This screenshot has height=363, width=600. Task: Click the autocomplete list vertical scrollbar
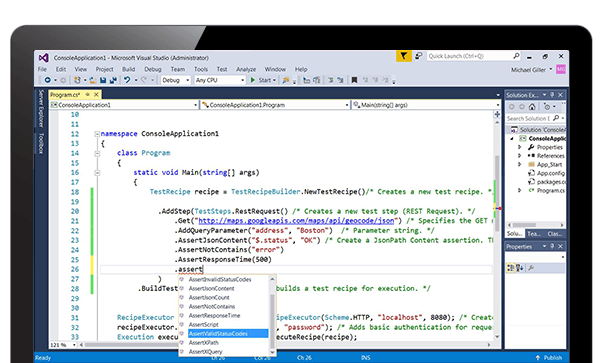click(x=272, y=316)
